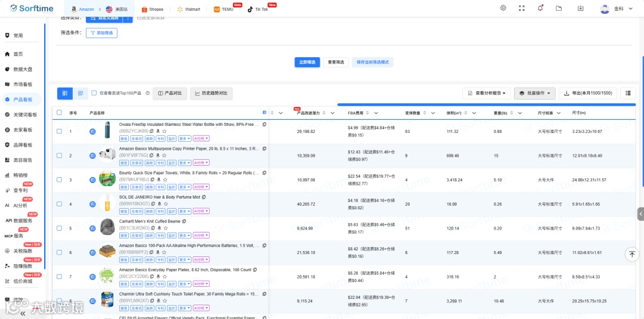Show help for Top100 products option

coord(147,93)
